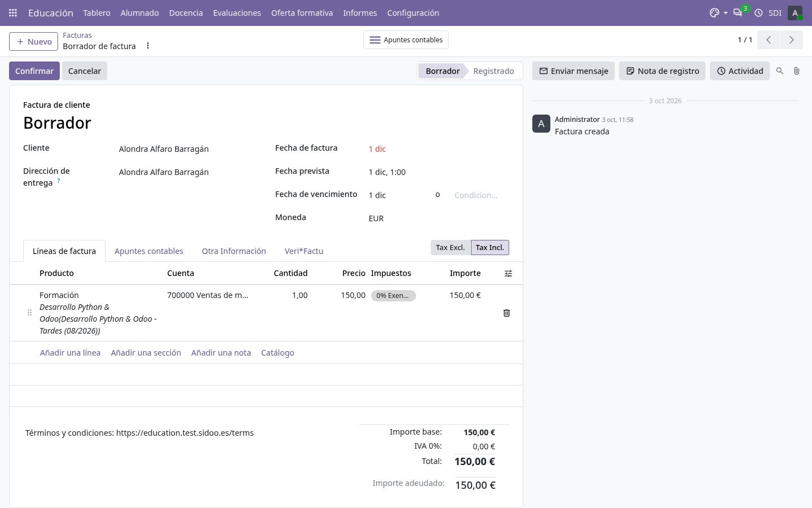Open the Alumnado menu
The image size is (812, 508).
pyautogui.click(x=140, y=12)
